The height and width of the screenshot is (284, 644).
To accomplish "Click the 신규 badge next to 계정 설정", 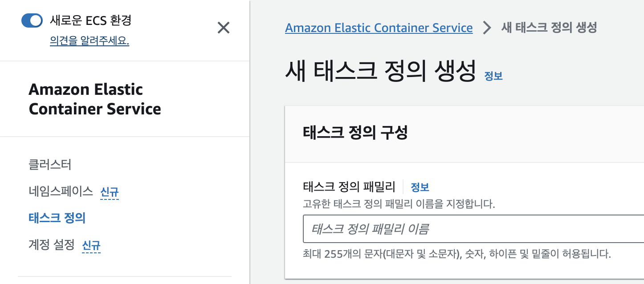I will pos(91,245).
